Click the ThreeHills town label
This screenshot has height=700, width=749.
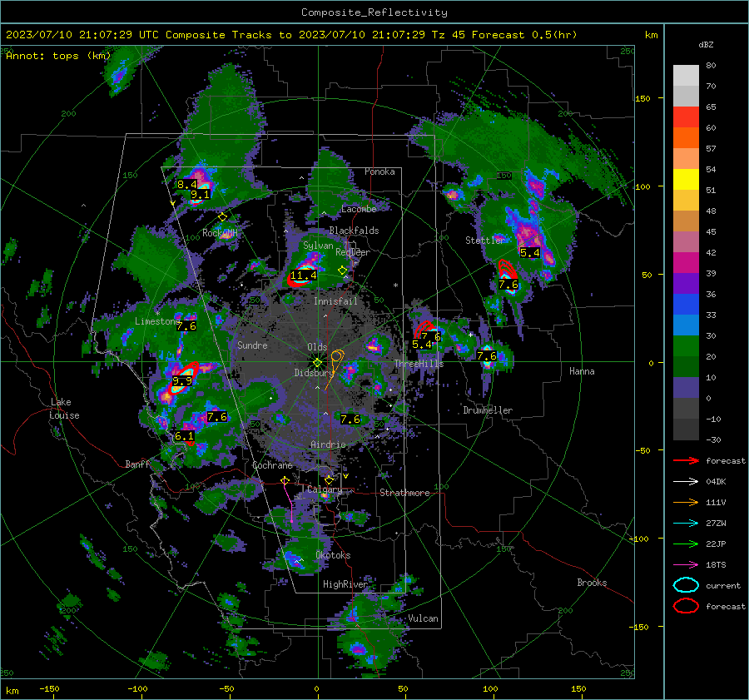click(x=419, y=364)
